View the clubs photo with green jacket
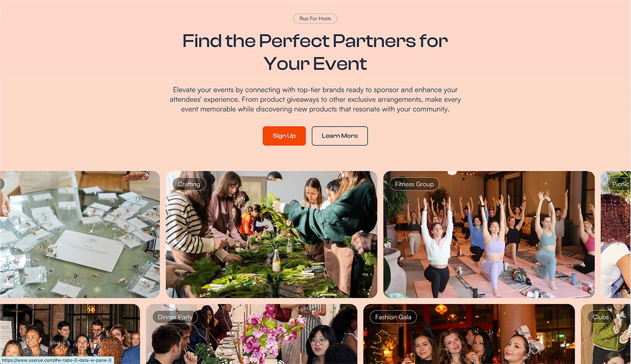631x364 pixels. pyautogui.click(x=606, y=334)
